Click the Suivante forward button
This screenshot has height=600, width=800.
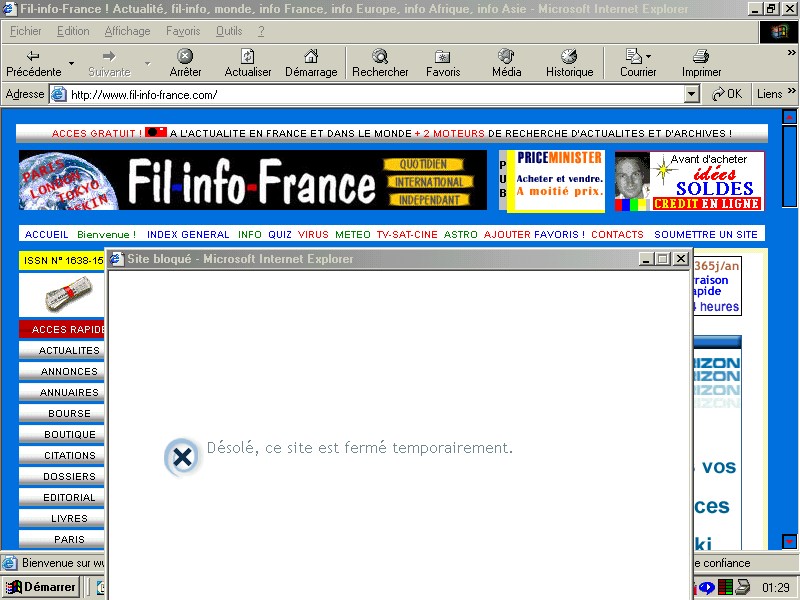109,63
